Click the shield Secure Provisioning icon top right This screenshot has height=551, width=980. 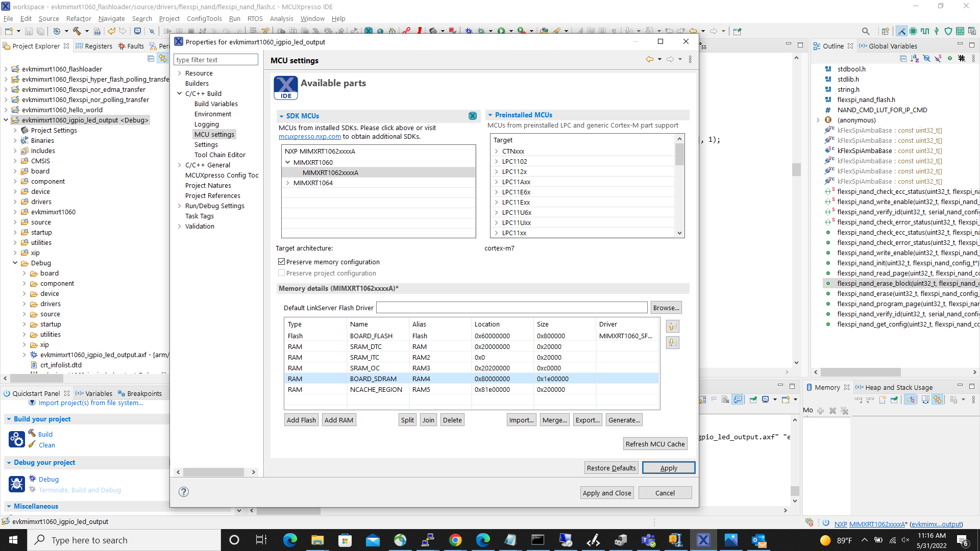pos(948,31)
